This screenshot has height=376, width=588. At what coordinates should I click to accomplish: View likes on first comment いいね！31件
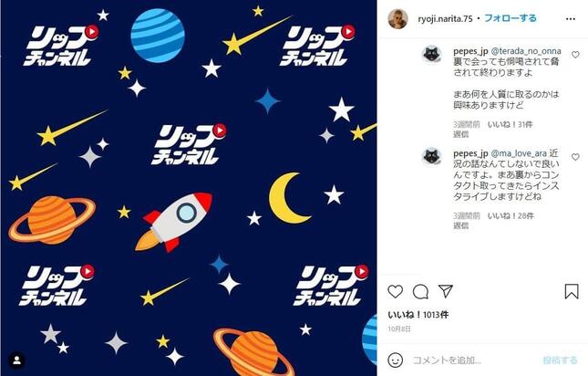pos(510,124)
